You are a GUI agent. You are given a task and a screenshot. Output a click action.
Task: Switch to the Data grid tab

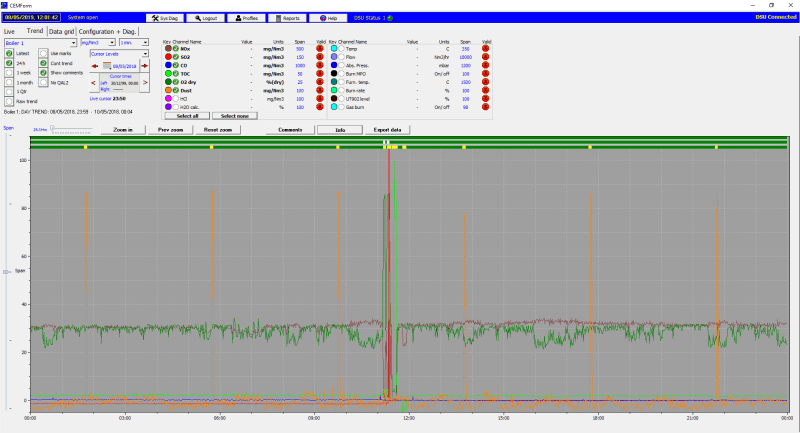coord(62,32)
